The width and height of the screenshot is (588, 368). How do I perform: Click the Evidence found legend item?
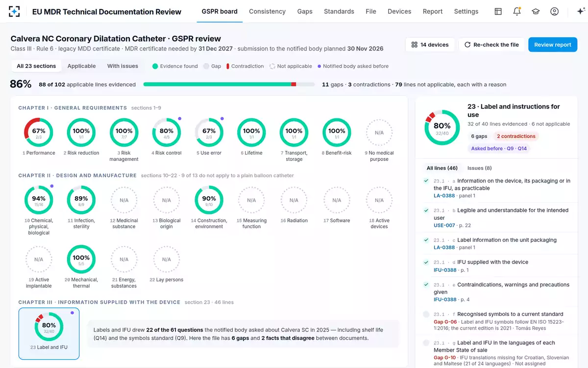pyautogui.click(x=175, y=66)
